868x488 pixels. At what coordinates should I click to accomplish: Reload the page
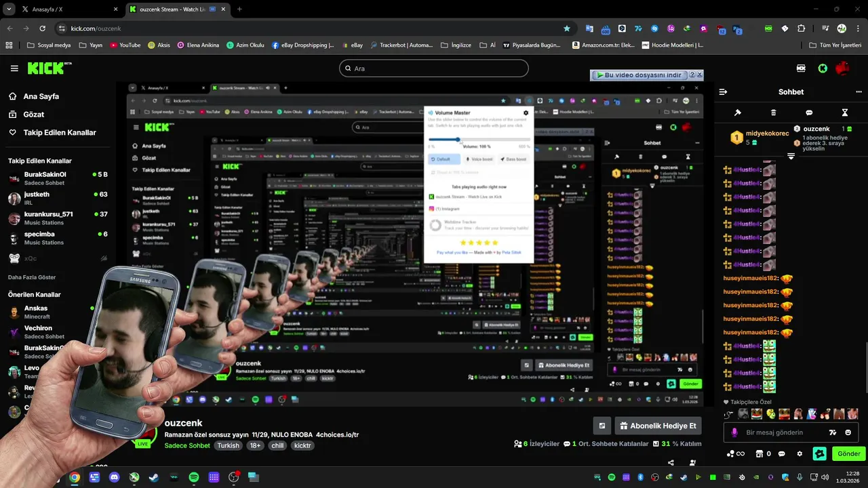tap(43, 28)
